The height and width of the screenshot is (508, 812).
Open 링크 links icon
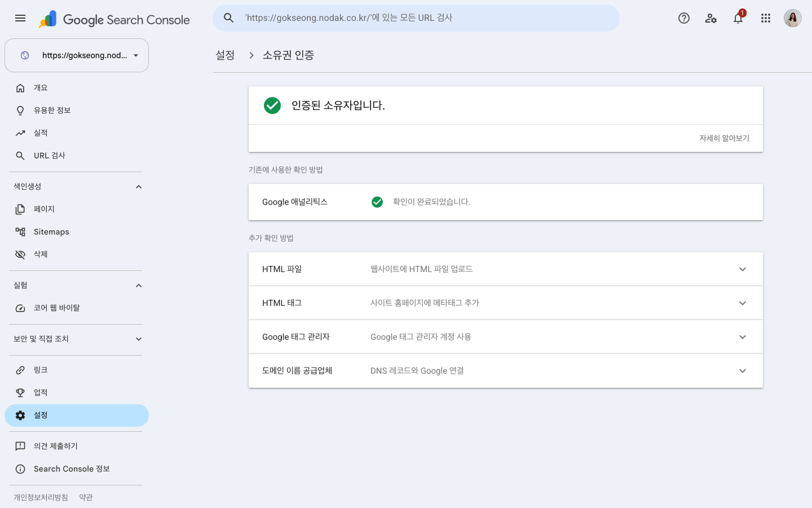point(20,370)
